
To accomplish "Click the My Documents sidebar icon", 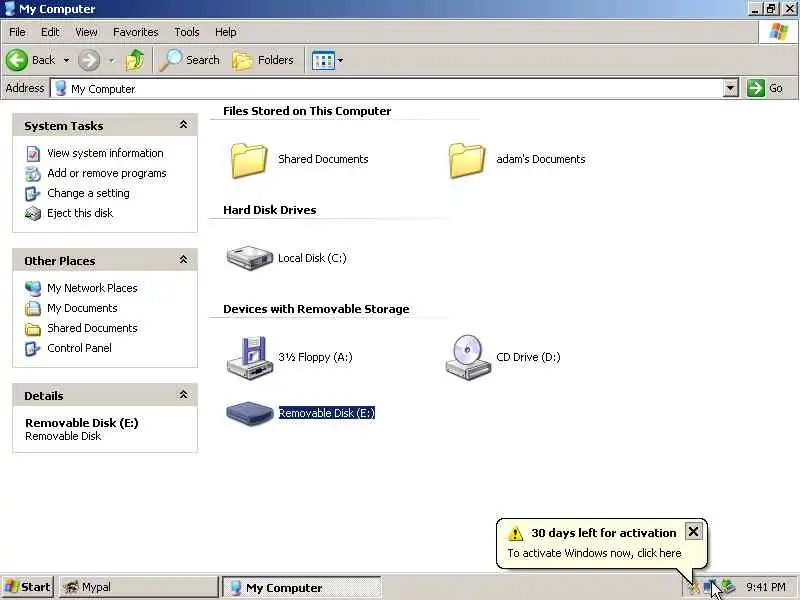I will [33, 308].
